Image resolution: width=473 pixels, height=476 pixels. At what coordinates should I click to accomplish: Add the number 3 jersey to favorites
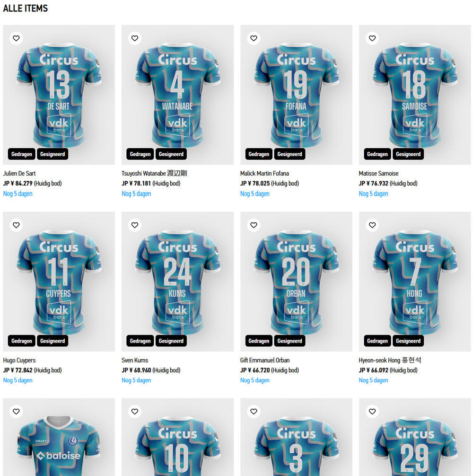(x=254, y=411)
